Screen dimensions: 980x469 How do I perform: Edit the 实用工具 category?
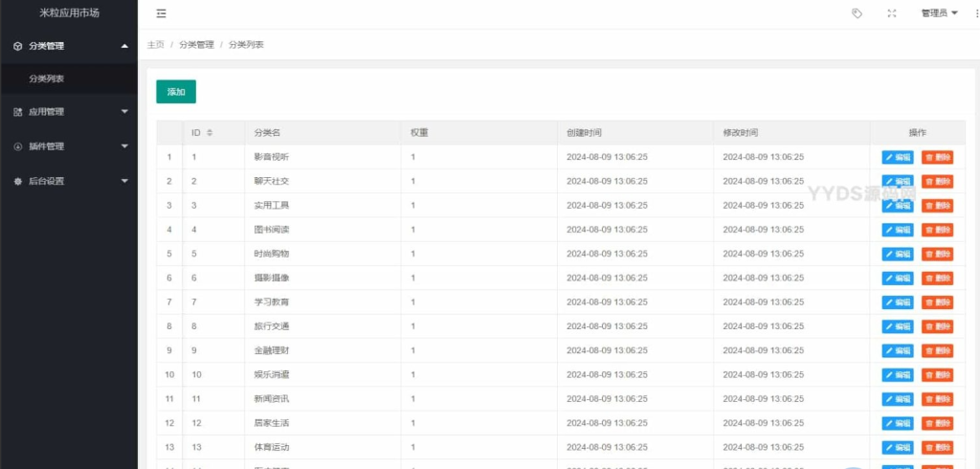point(898,206)
